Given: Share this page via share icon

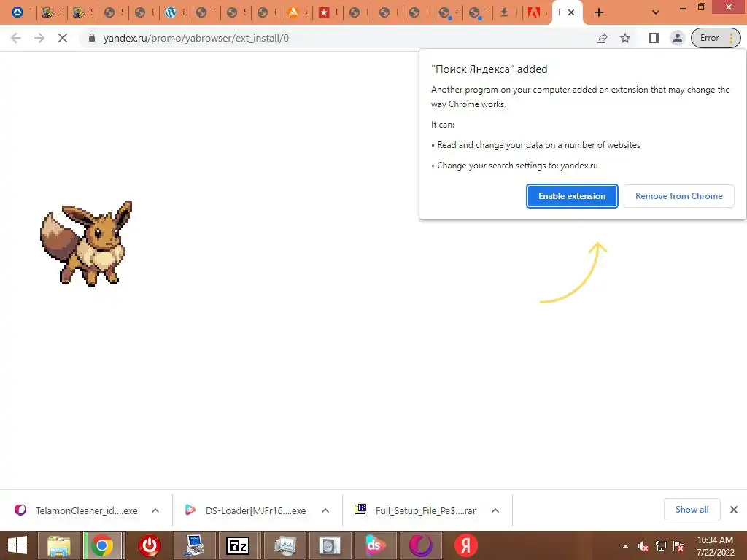Looking at the screenshot, I should click(602, 38).
